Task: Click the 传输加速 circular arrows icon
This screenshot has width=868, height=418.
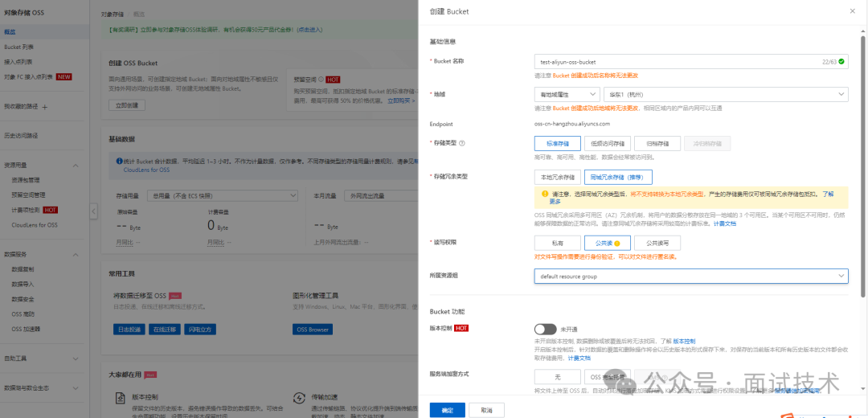Action: (x=299, y=398)
